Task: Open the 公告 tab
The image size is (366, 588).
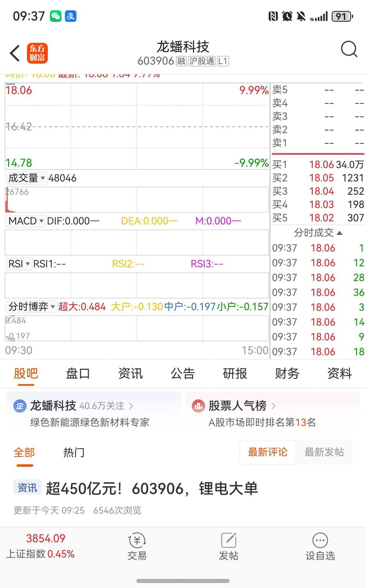Action: click(182, 374)
